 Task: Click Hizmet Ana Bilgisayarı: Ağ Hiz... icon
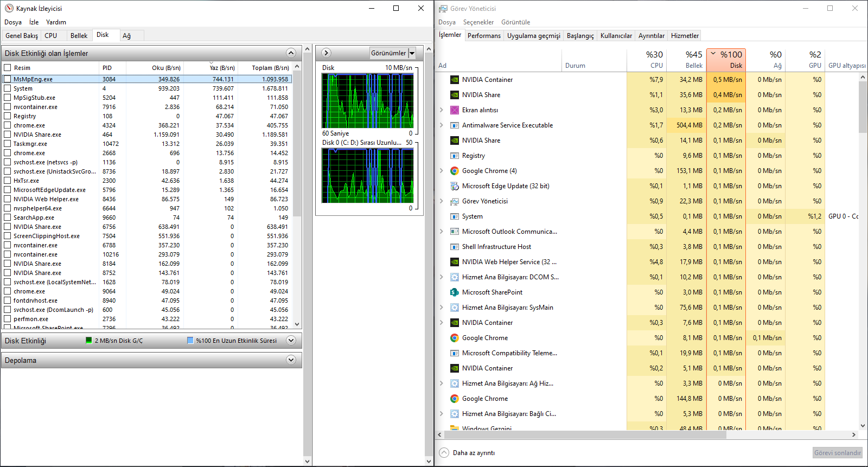455,383
